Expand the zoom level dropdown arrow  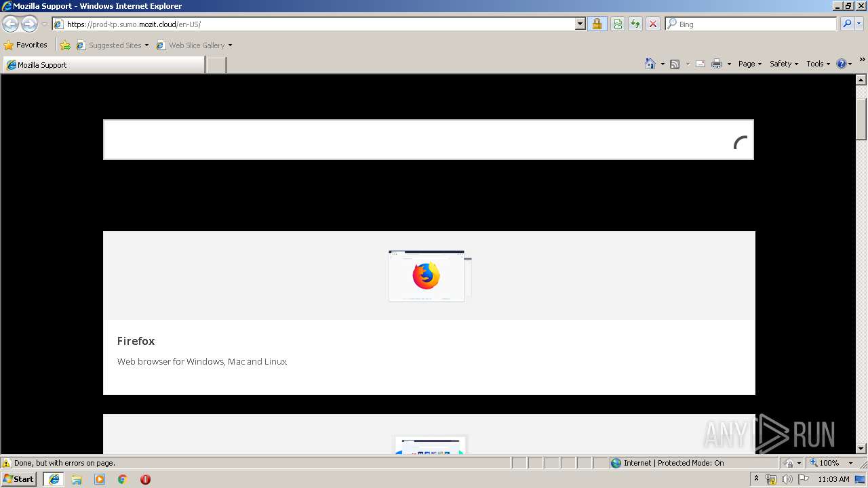click(850, 464)
